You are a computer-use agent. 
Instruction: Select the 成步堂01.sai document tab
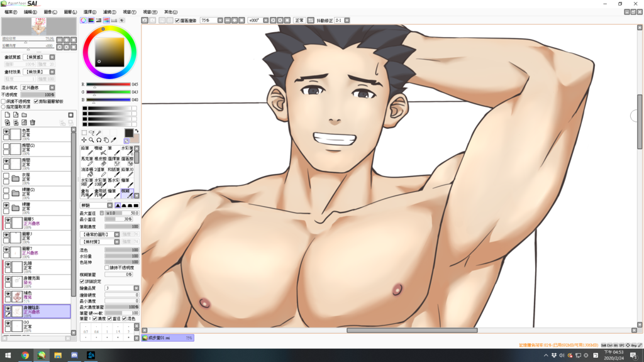tap(167, 337)
